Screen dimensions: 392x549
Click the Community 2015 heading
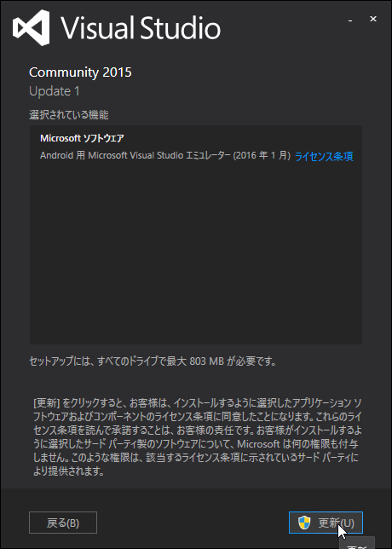pos(80,72)
